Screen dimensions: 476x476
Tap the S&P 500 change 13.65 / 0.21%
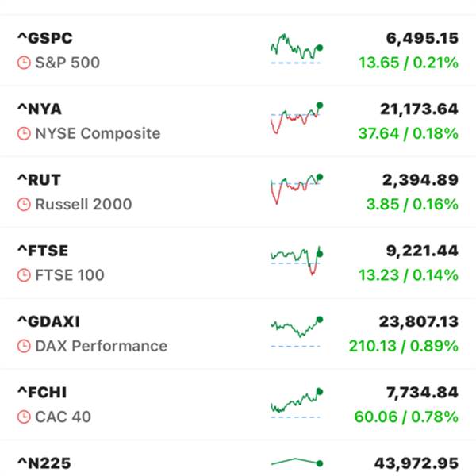[x=409, y=63]
